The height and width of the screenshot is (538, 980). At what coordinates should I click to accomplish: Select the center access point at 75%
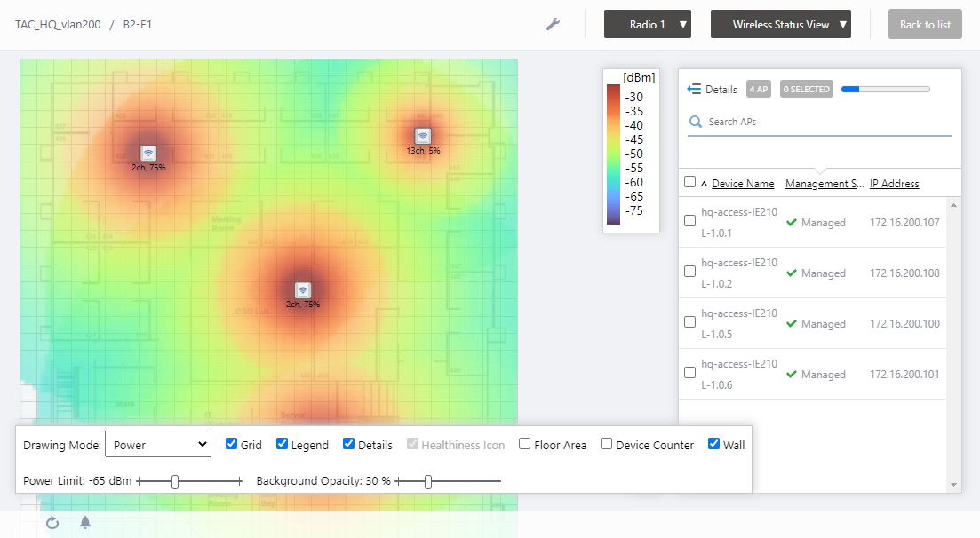[x=303, y=290]
